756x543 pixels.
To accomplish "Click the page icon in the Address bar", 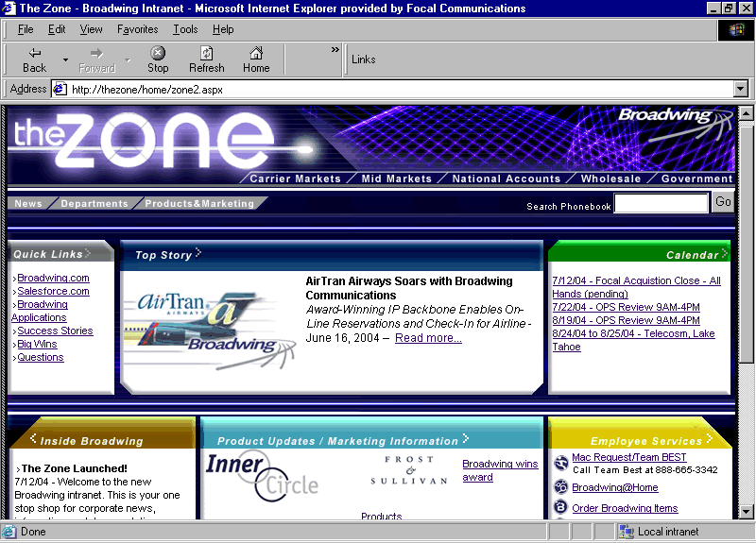I will point(60,89).
